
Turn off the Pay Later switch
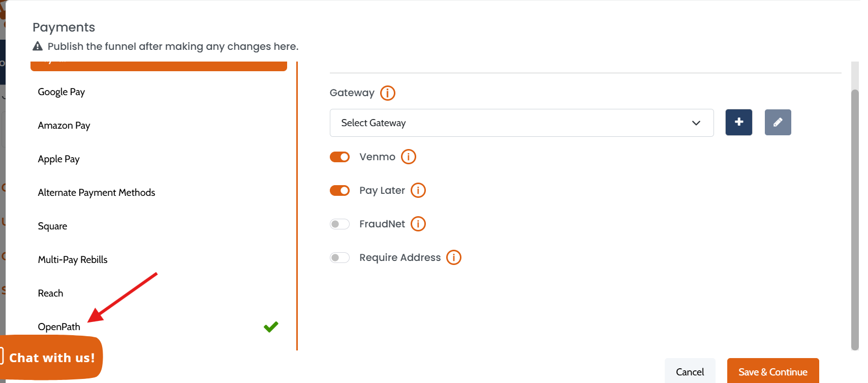point(339,190)
